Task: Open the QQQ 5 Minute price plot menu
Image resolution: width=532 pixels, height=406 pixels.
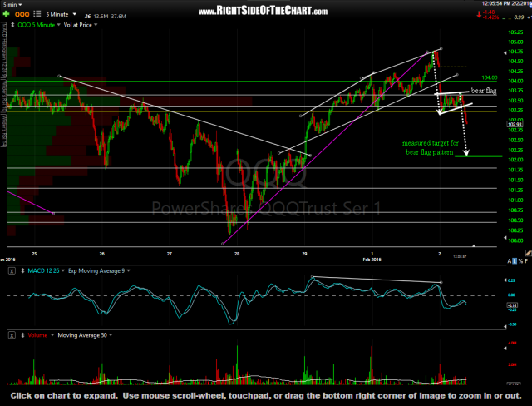Action: (x=39, y=25)
